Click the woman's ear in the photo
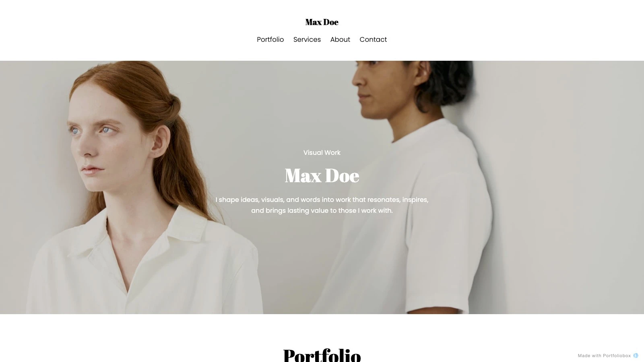 [x=160, y=141]
